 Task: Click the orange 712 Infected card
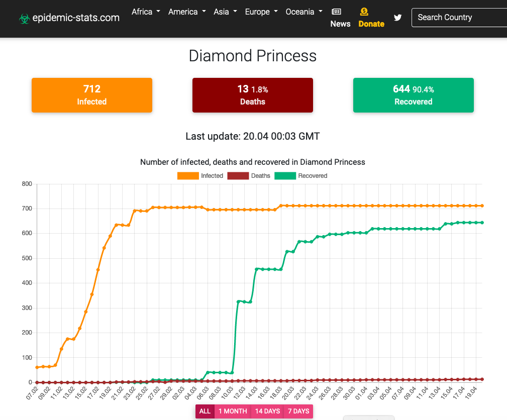(x=92, y=95)
